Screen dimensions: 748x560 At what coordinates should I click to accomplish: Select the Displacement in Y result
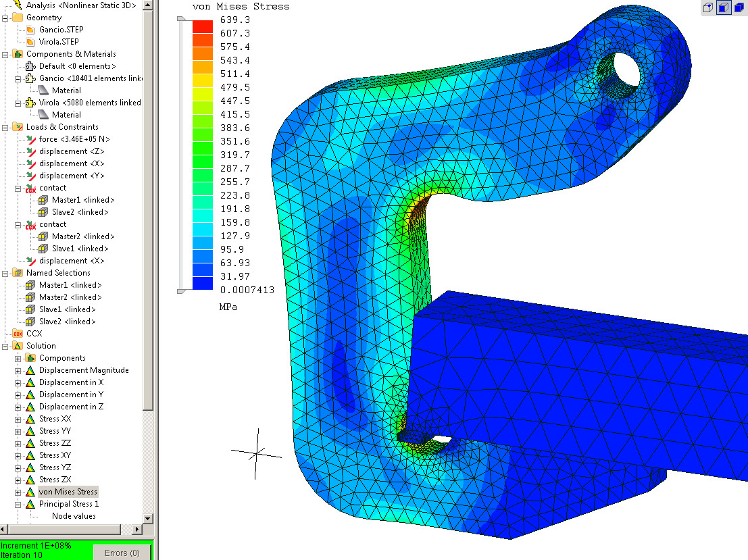point(71,394)
